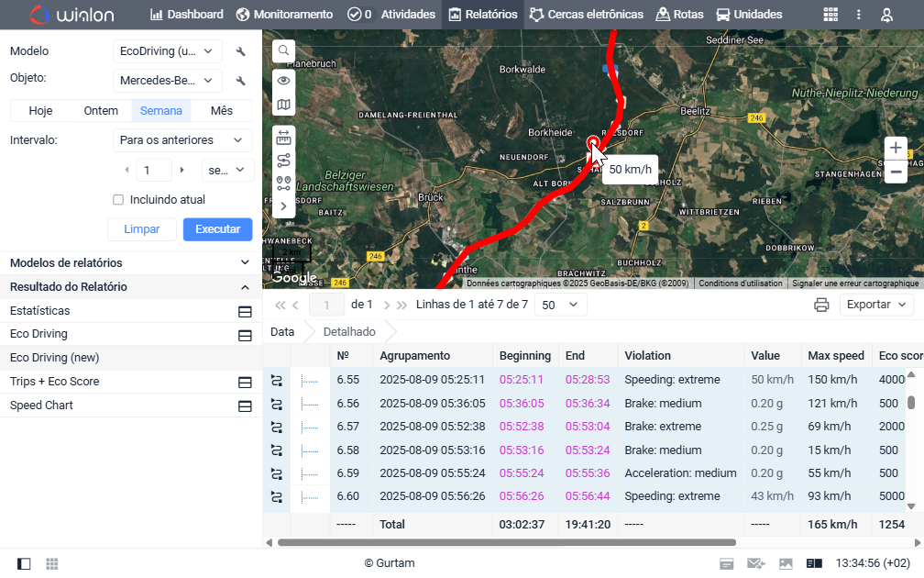The image size is (924, 578).
Task: Open Objeto properties wrench icon
Action: coord(240,81)
